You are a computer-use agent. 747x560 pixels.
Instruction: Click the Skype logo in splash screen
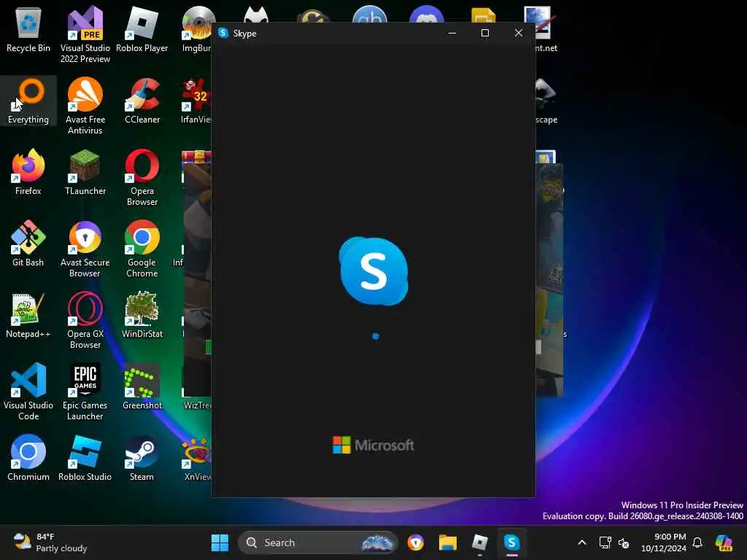(x=373, y=271)
